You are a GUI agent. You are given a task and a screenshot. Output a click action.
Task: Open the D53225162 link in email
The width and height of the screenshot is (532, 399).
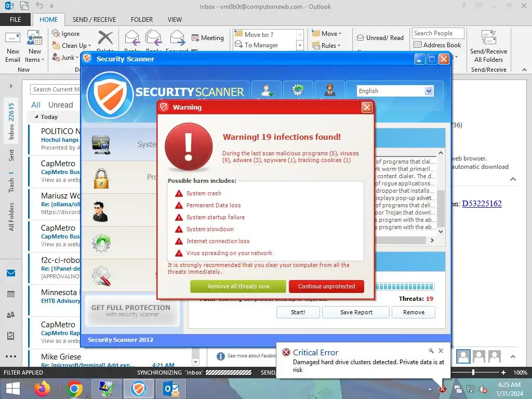pyautogui.click(x=482, y=204)
